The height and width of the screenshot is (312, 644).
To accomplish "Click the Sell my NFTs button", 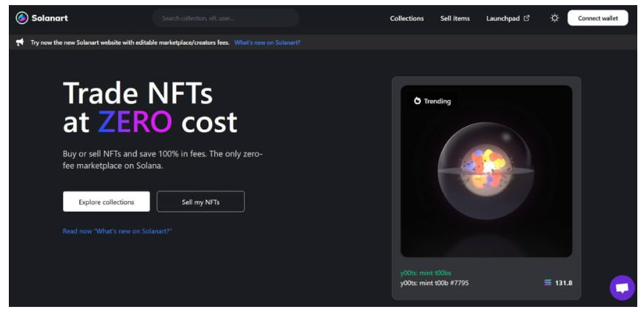I will (200, 202).
